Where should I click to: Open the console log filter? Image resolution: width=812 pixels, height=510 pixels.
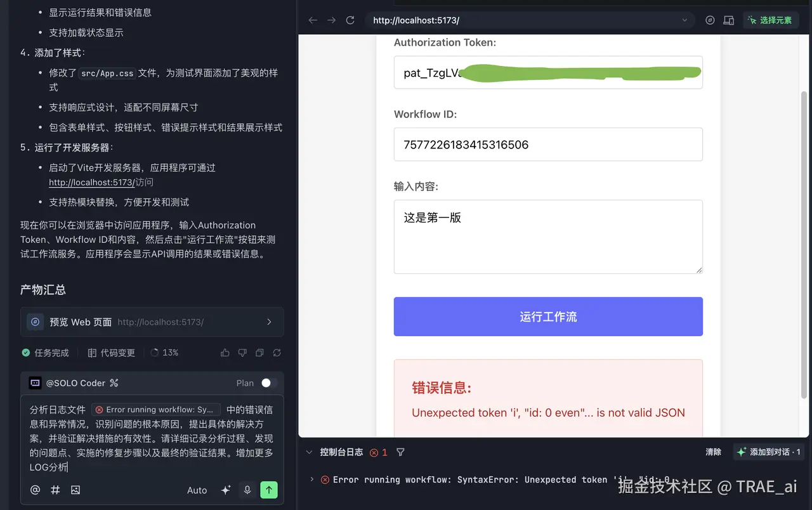click(400, 452)
